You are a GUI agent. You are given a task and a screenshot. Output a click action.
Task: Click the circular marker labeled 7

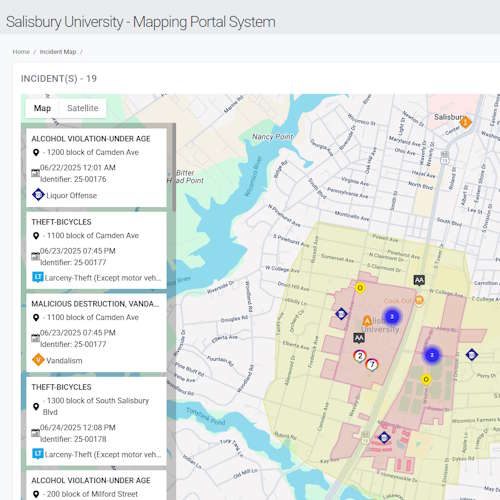pyautogui.click(x=372, y=364)
